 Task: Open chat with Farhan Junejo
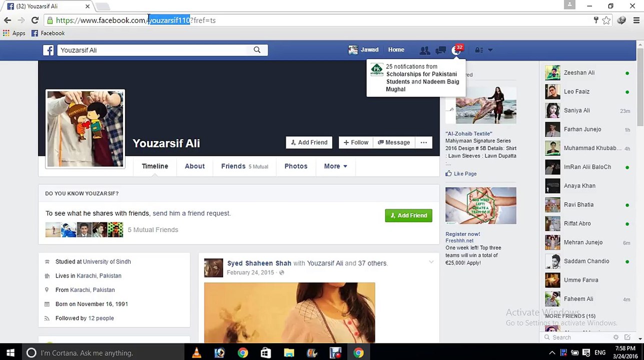pos(588,129)
